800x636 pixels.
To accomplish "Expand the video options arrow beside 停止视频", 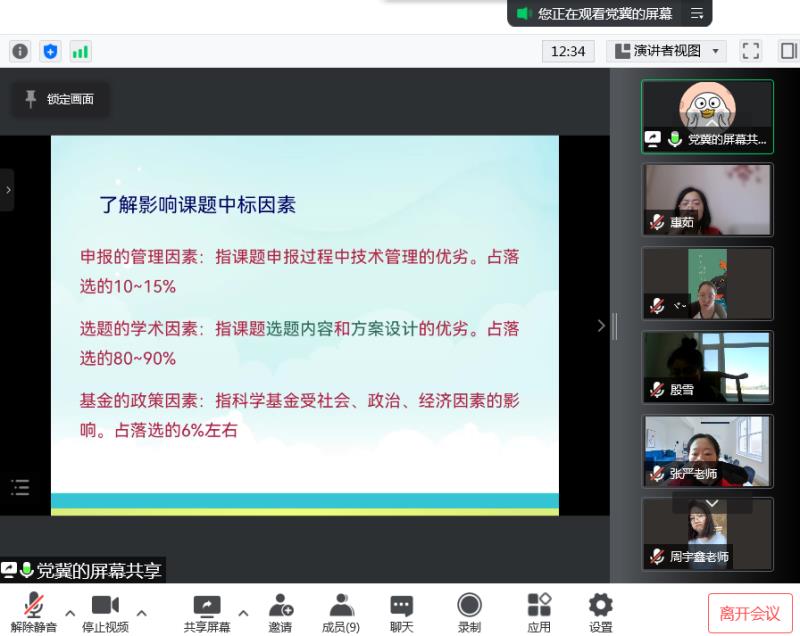I will coord(141,612).
